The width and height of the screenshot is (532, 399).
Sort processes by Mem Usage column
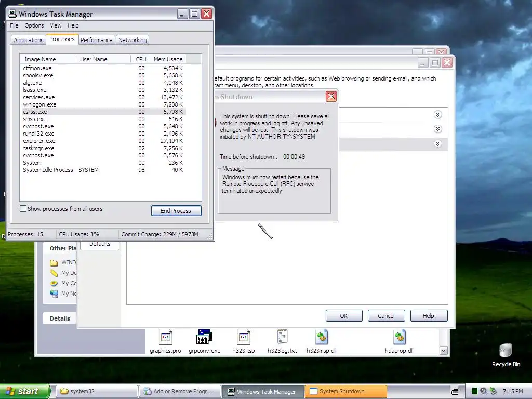168,59
